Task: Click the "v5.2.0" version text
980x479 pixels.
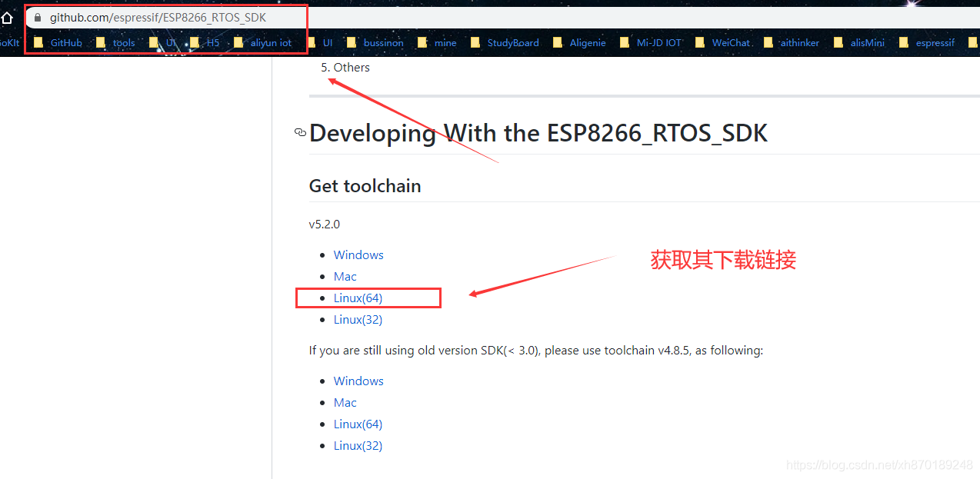Action: coord(325,225)
